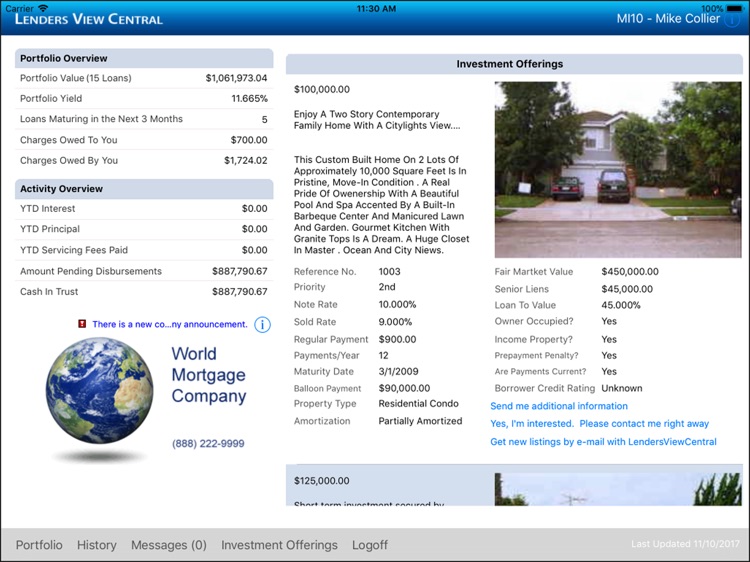Click the Payments/Year value 12

point(384,356)
